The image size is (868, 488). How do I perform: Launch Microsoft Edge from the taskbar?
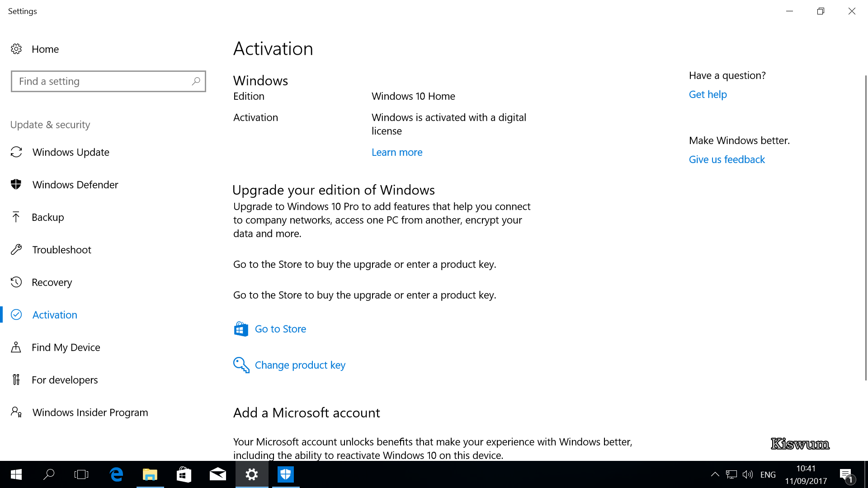(x=116, y=474)
